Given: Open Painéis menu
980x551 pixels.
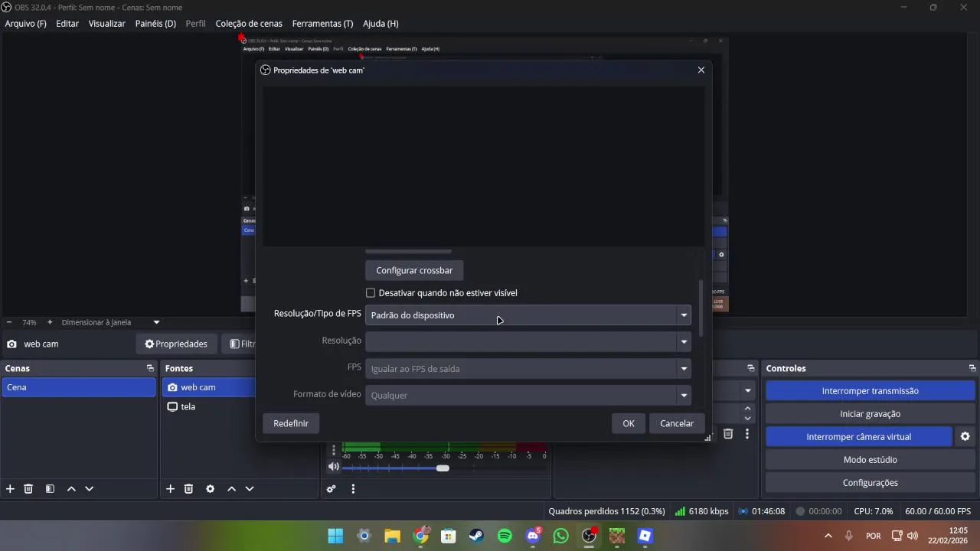Looking at the screenshot, I should [155, 24].
